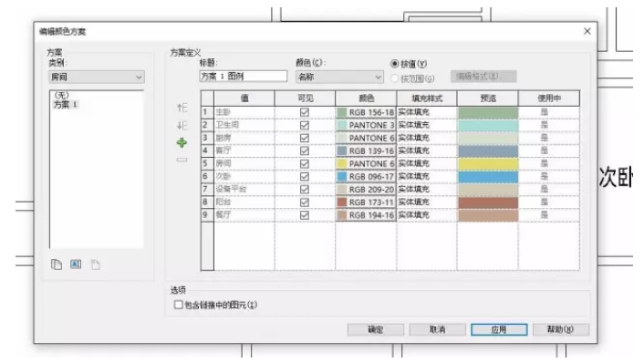Open the 类别 dropdown showing 房间
644x363 pixels.
click(x=97, y=77)
